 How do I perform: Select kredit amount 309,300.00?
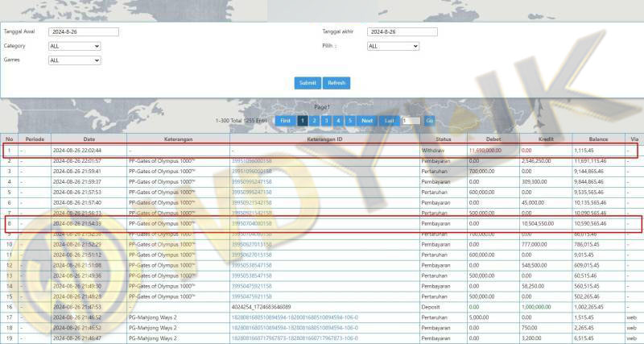pyautogui.click(x=534, y=181)
